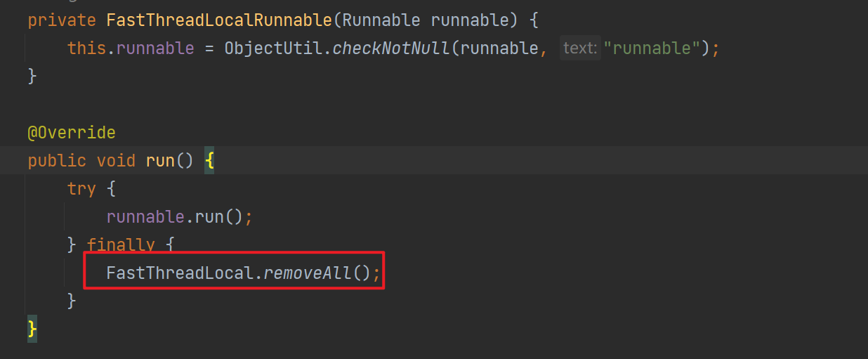
Task: Click this.runnable field assignment
Action: (x=131, y=48)
